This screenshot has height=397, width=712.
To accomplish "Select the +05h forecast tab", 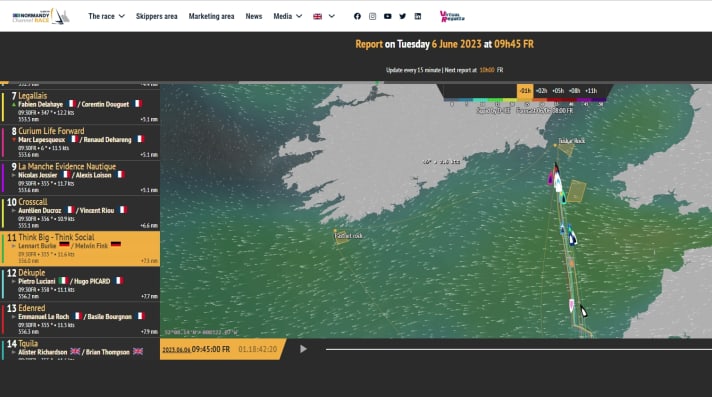I will [558, 91].
